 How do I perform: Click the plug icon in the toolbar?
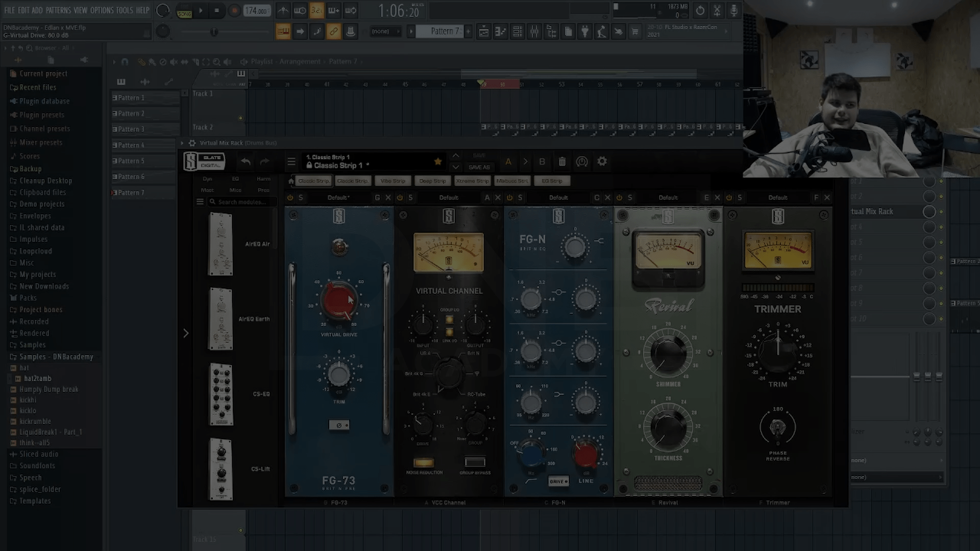click(x=585, y=32)
